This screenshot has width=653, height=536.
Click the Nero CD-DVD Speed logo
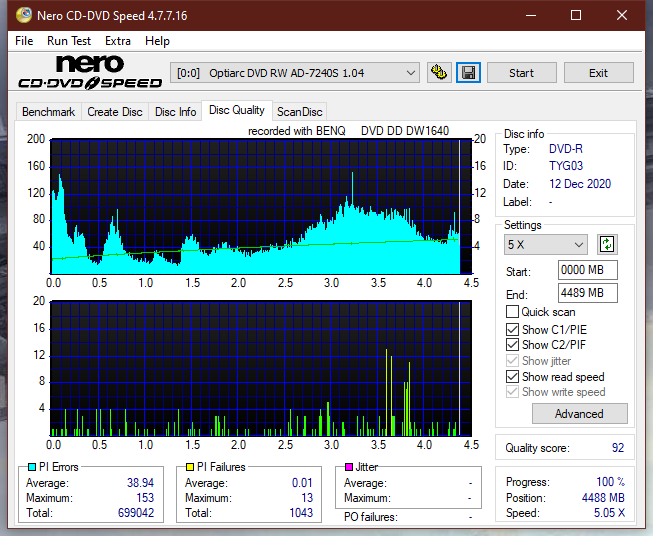[x=90, y=72]
